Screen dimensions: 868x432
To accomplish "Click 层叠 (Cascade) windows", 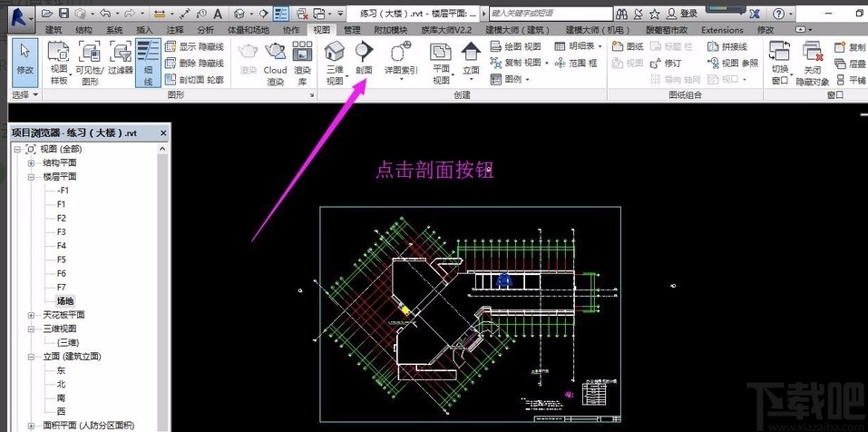I will (x=850, y=64).
